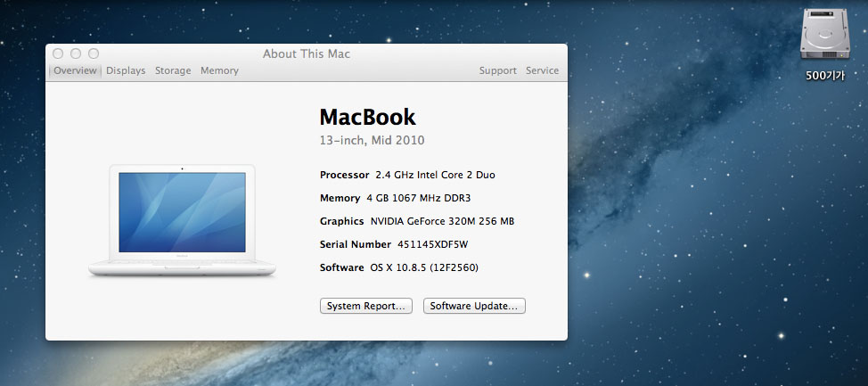Open the Storage tab
The width and height of the screenshot is (868, 386).
click(x=173, y=70)
